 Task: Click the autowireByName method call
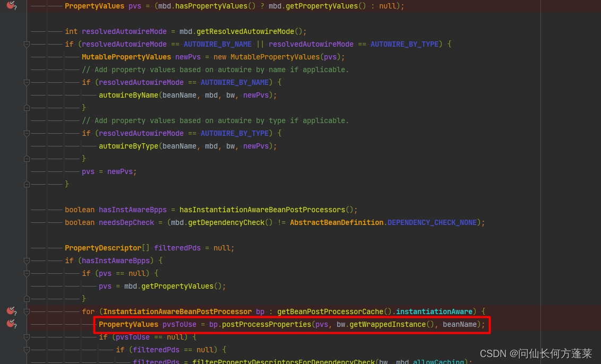pos(128,95)
